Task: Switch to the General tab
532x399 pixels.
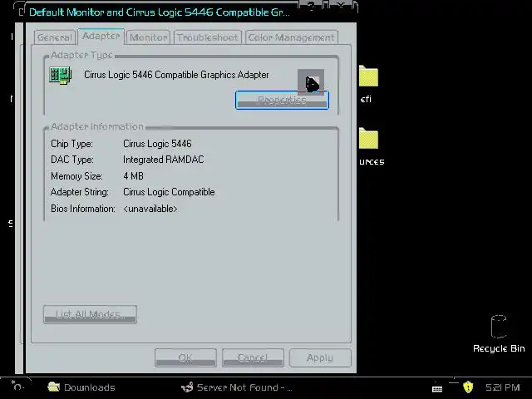Action: tap(54, 37)
